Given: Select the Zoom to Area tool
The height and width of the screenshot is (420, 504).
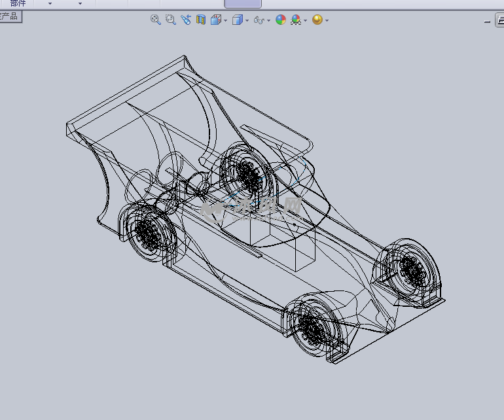Looking at the screenshot, I should (170, 20).
